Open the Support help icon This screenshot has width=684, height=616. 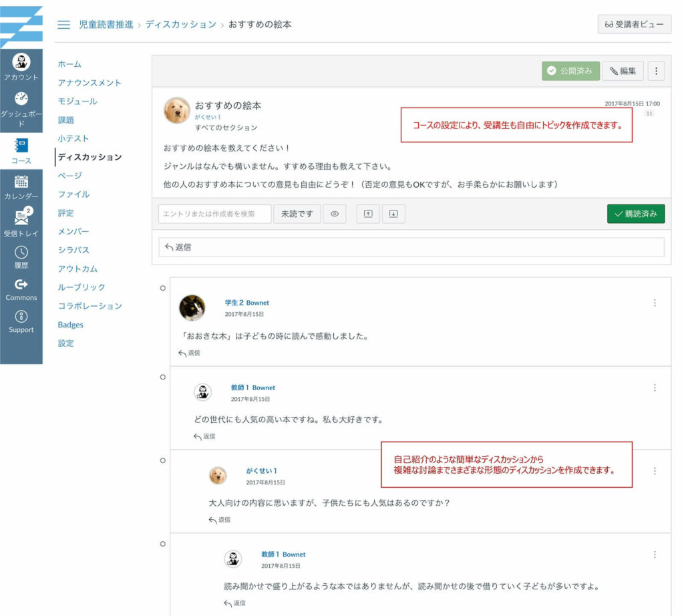coord(21,317)
